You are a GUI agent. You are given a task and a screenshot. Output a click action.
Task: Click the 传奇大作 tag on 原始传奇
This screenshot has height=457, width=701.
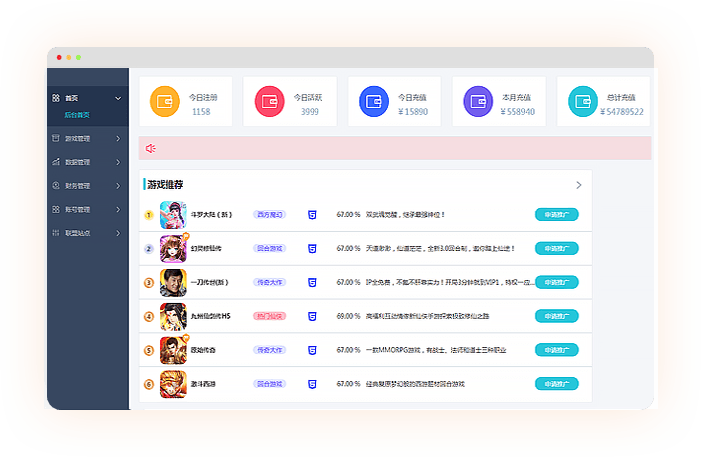[x=270, y=350]
